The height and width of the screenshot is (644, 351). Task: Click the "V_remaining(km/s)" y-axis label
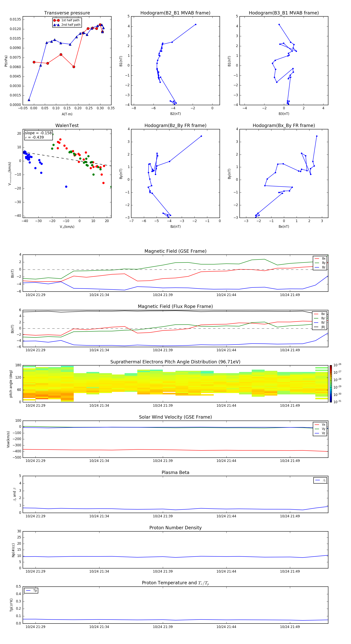(10, 173)
